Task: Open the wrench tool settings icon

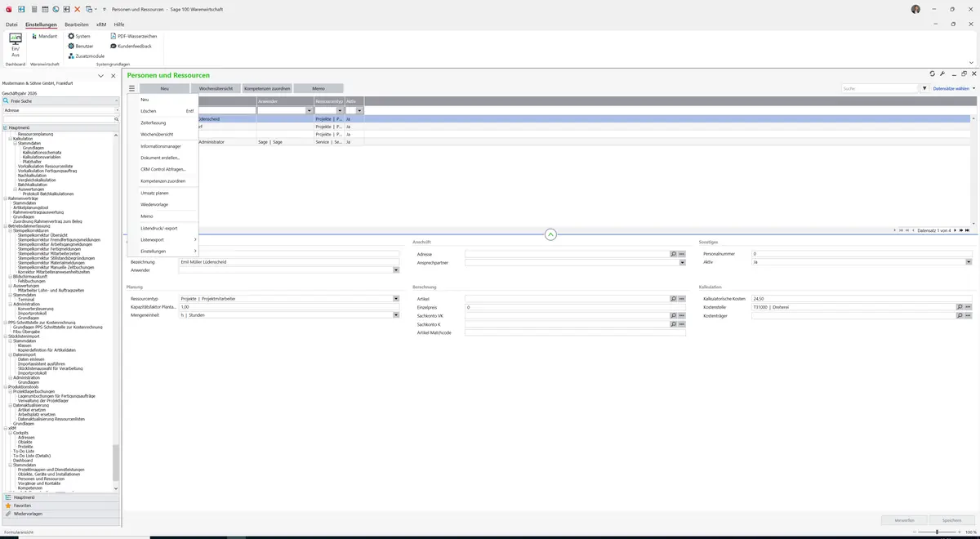Action: tap(942, 73)
